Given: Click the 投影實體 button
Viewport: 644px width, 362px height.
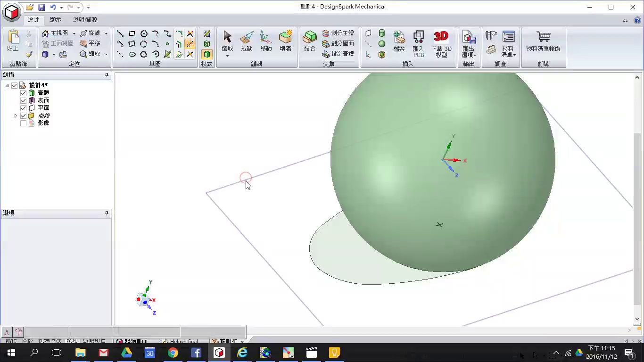Looking at the screenshot, I should (x=338, y=54).
